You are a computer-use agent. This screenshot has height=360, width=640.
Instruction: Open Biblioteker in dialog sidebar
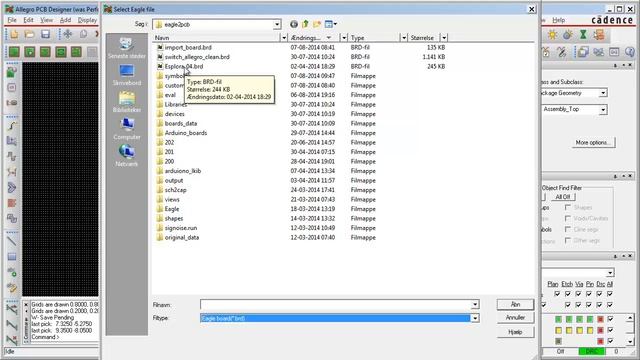[x=127, y=102]
